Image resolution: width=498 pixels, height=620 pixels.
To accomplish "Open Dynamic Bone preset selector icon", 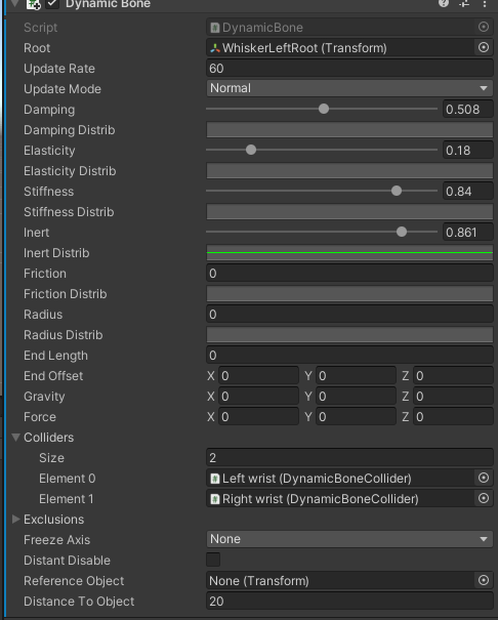I will [464, 3].
